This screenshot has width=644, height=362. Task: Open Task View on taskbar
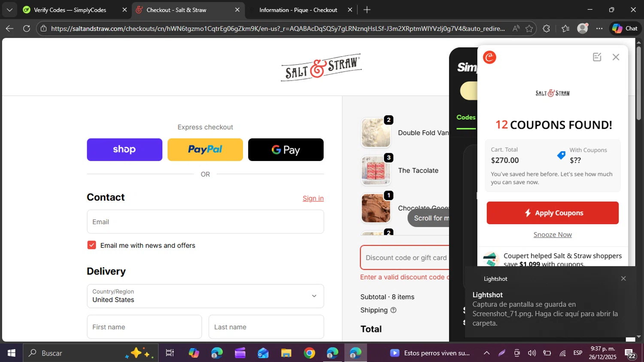coord(170,353)
